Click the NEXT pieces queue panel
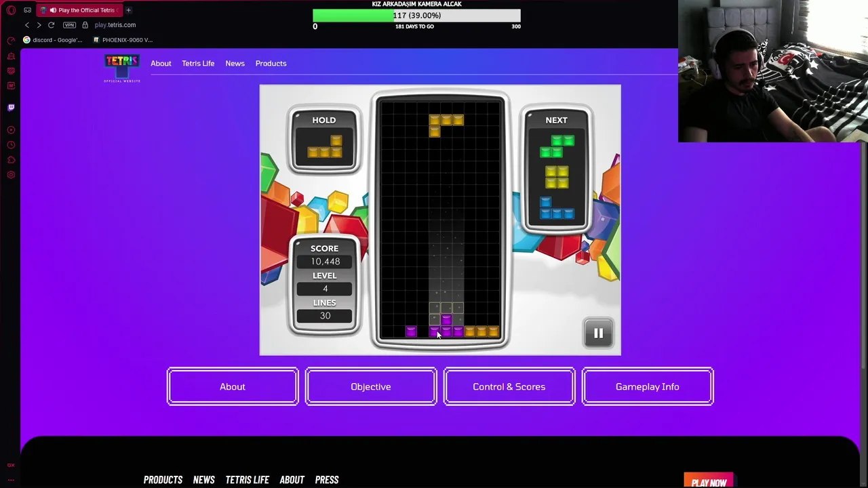 pyautogui.click(x=556, y=169)
